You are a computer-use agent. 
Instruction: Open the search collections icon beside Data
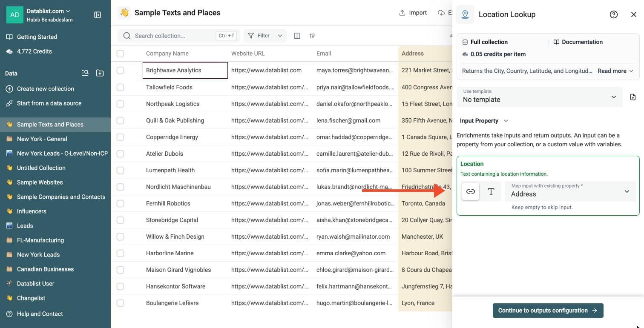coord(85,73)
